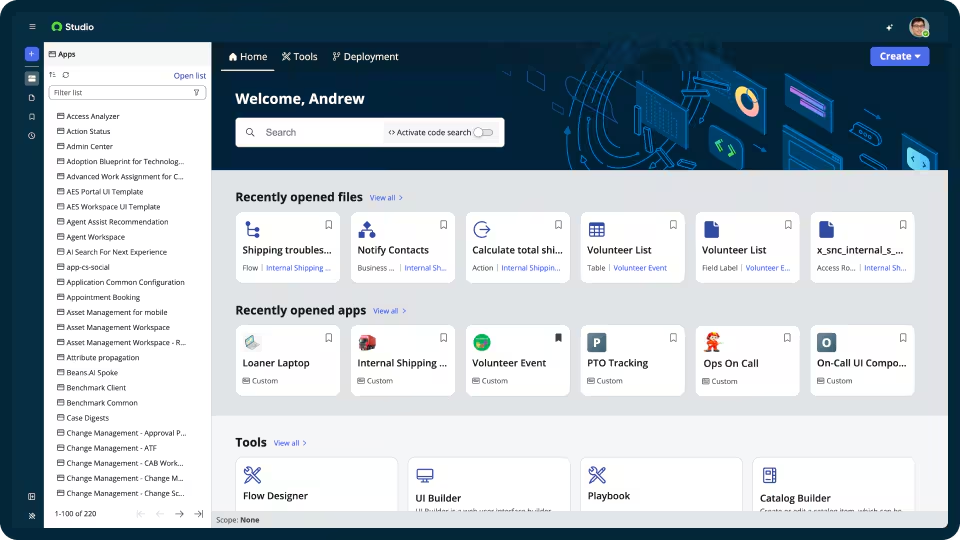Click the Filter list input field
This screenshot has height=540, width=960.
pos(127,92)
